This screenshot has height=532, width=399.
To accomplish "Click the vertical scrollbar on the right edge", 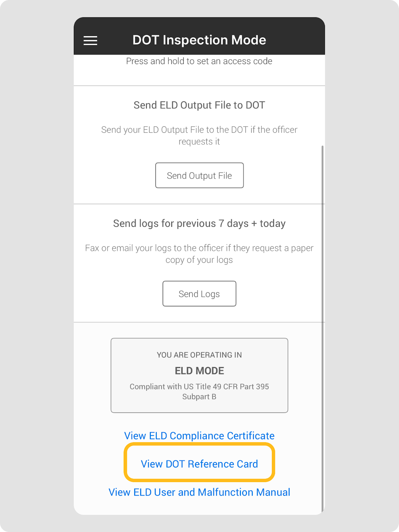I will tap(322, 299).
